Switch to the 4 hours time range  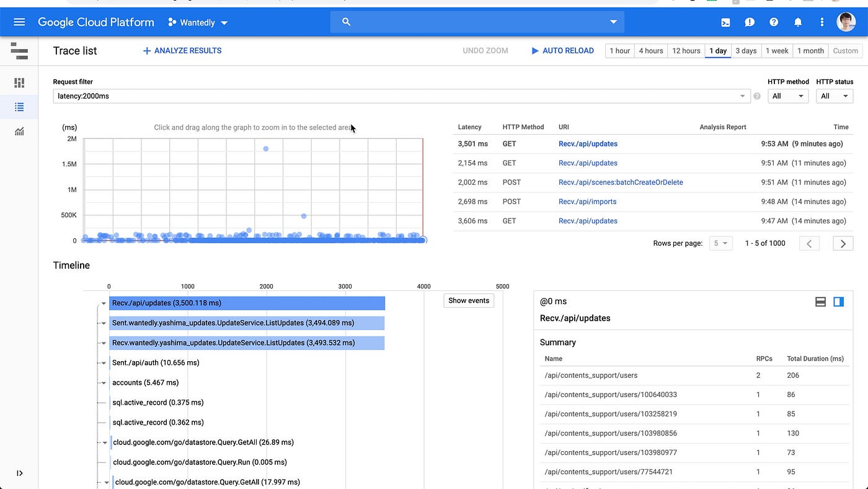coord(650,50)
